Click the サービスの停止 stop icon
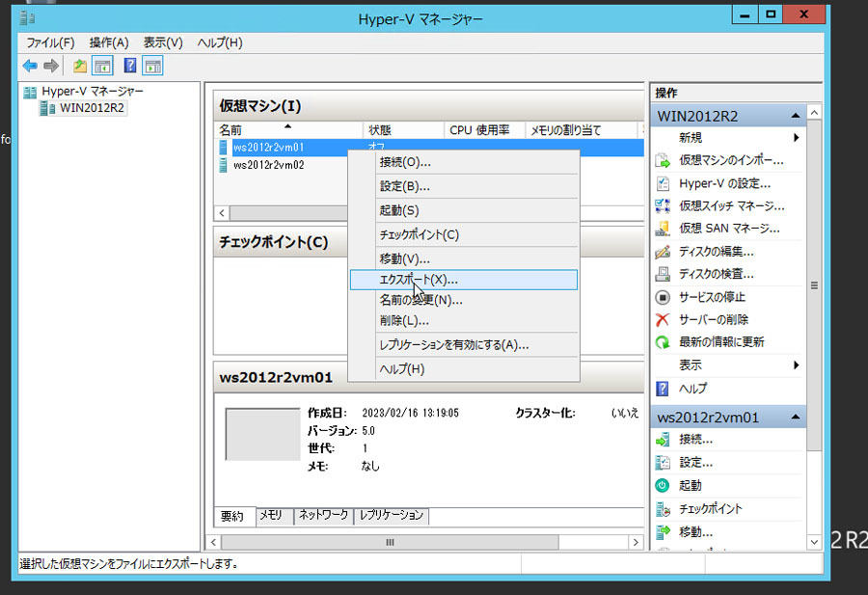The width and height of the screenshot is (868, 595). [x=663, y=297]
